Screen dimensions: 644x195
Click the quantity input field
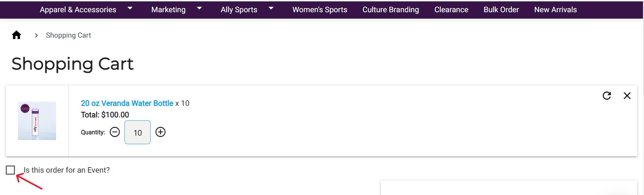coord(137,132)
